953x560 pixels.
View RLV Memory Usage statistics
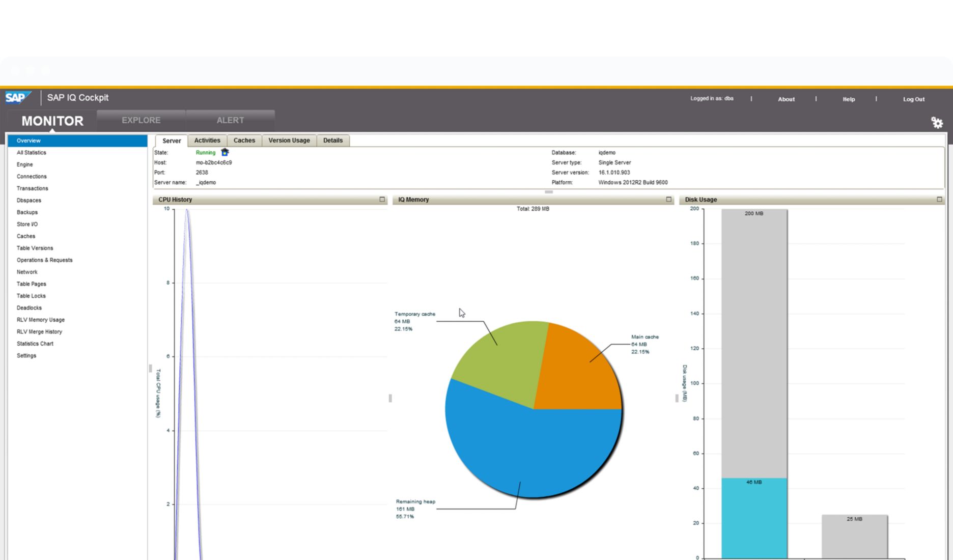point(41,320)
